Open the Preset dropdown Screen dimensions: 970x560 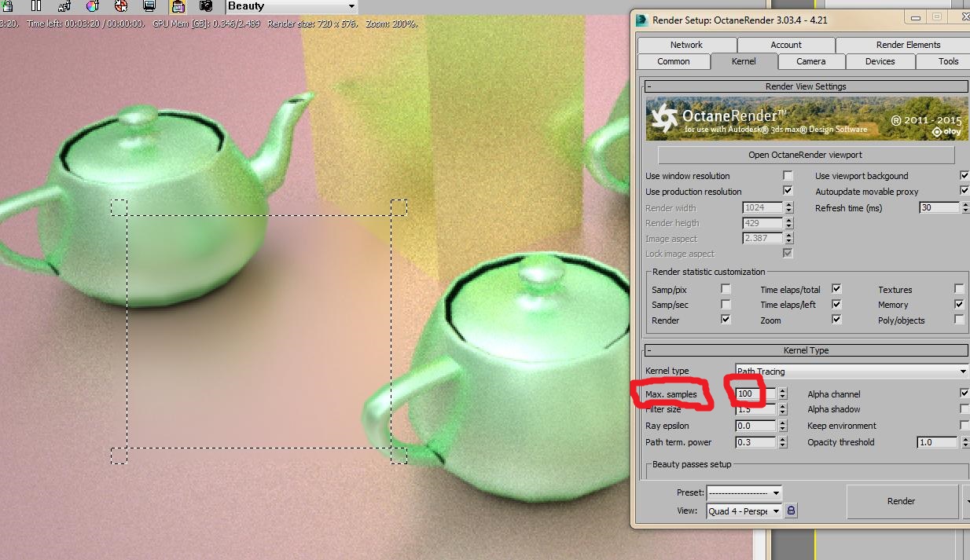coord(744,493)
